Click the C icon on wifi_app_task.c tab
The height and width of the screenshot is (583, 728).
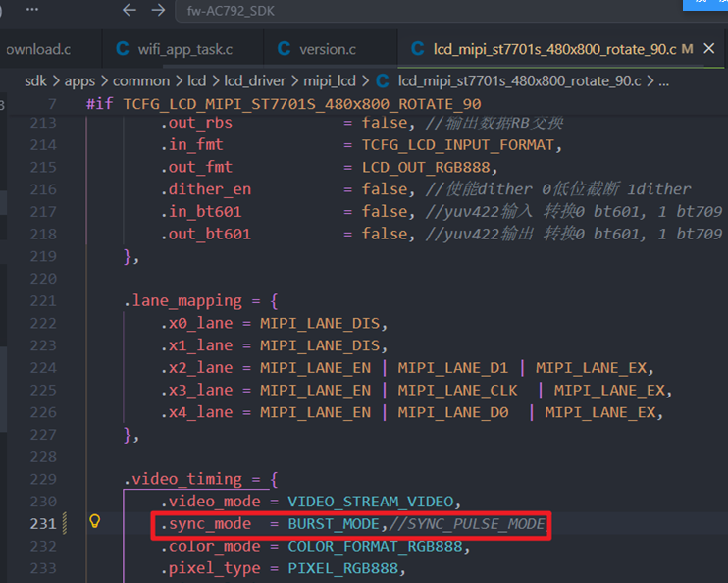pos(123,48)
